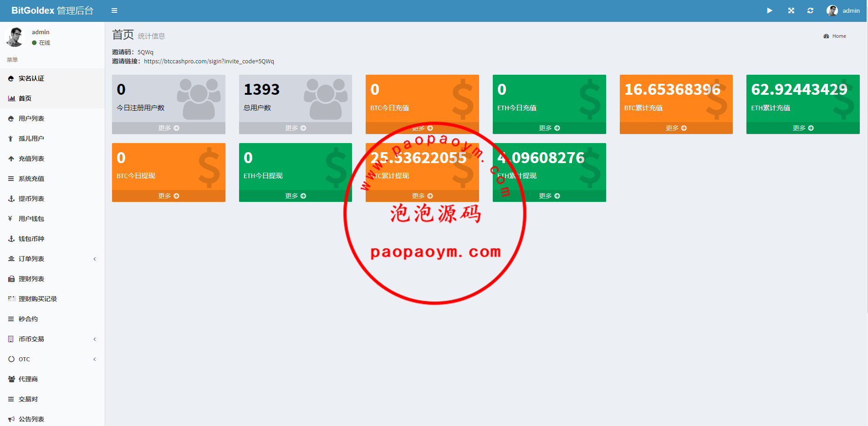
Task: Open the 代理商 sidebar entry
Action: pyautogui.click(x=28, y=379)
